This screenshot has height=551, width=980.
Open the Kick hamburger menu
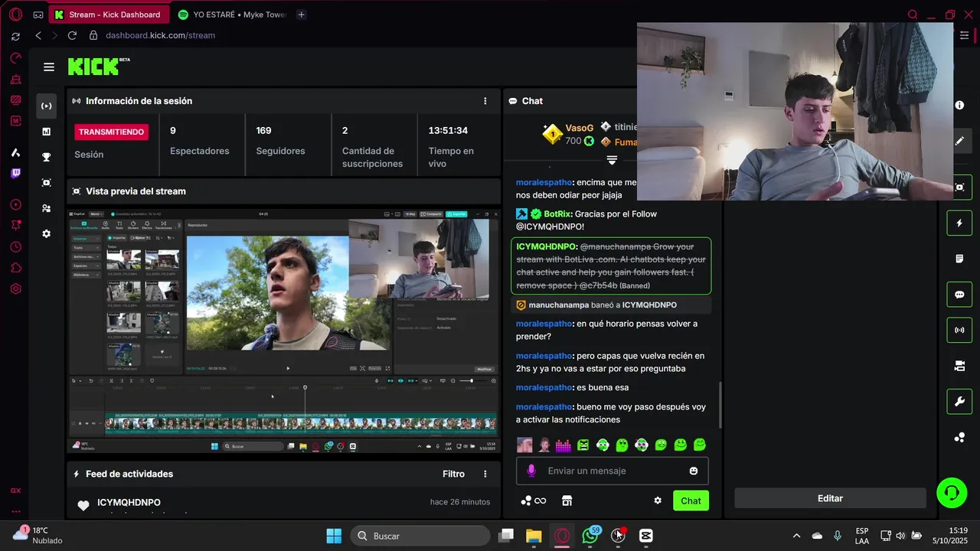(x=49, y=67)
